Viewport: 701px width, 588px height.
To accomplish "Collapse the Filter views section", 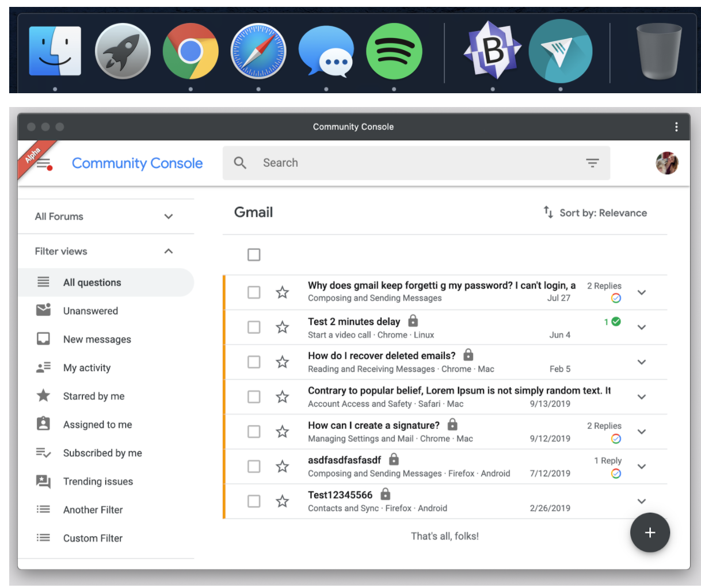I will [168, 251].
